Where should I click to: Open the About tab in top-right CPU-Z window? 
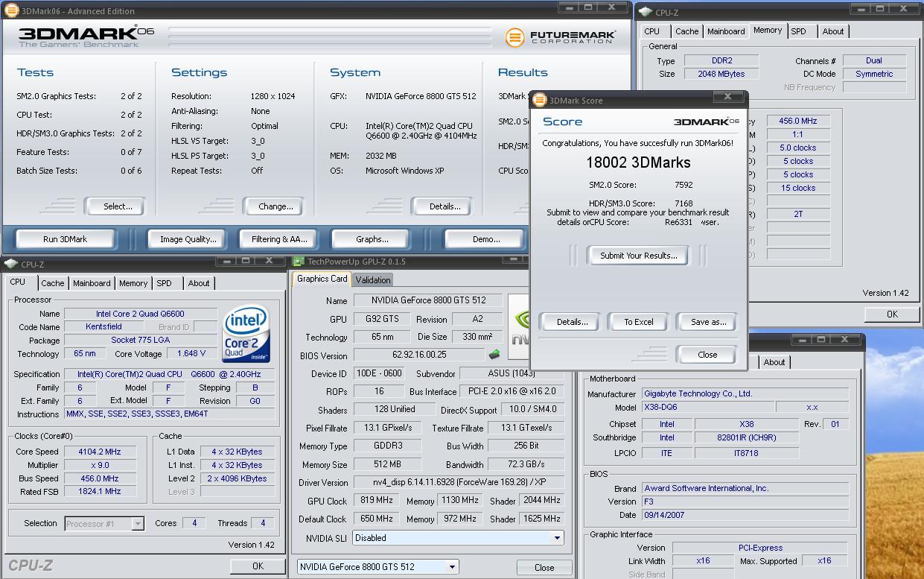[x=833, y=31]
